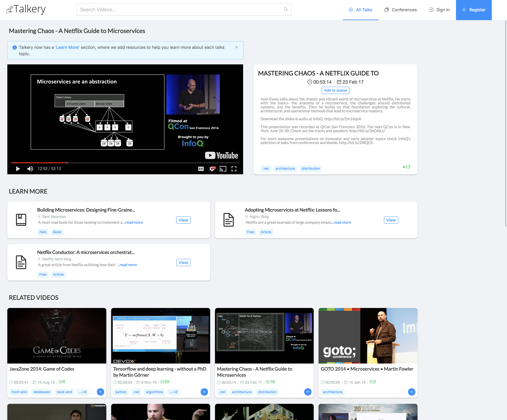Viewport: 507px width, 420px height.
Task: Mute the video volume speaker icon
Action: pos(30,169)
